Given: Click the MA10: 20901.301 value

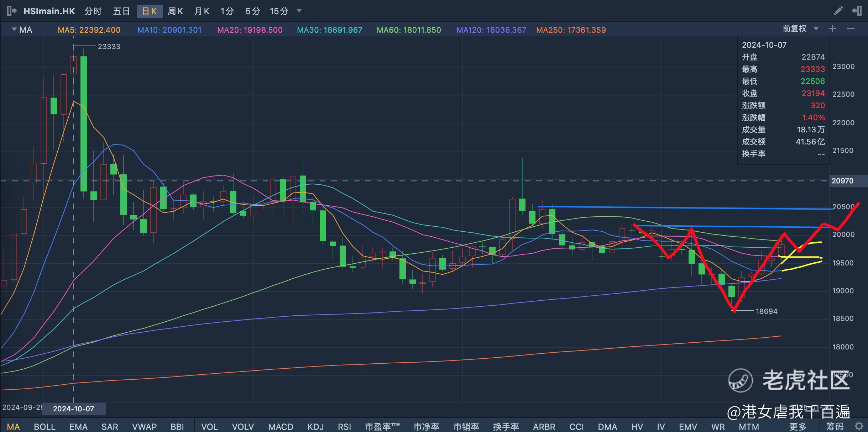Looking at the screenshot, I should (x=169, y=30).
